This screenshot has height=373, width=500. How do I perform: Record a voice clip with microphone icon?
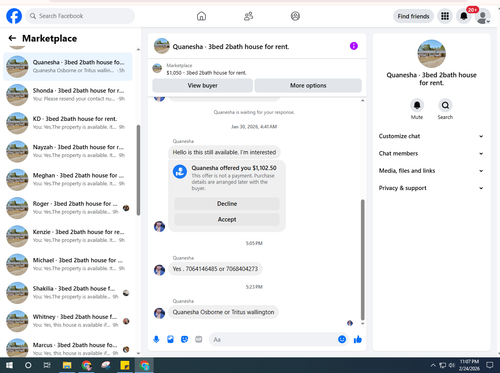click(x=156, y=339)
